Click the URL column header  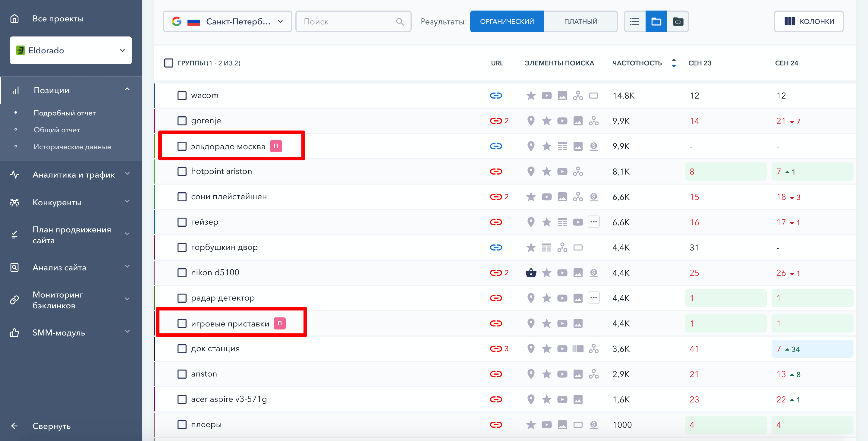click(497, 63)
